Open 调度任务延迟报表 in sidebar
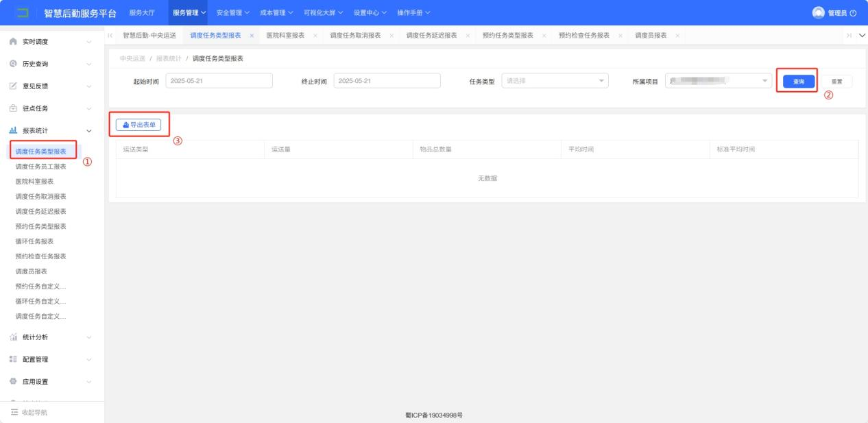868x423 pixels. 41,211
